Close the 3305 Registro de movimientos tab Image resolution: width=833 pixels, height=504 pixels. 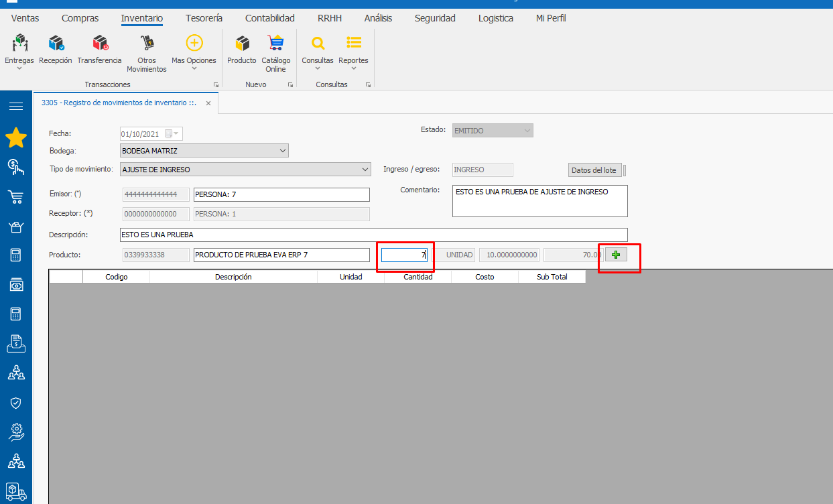coord(208,103)
